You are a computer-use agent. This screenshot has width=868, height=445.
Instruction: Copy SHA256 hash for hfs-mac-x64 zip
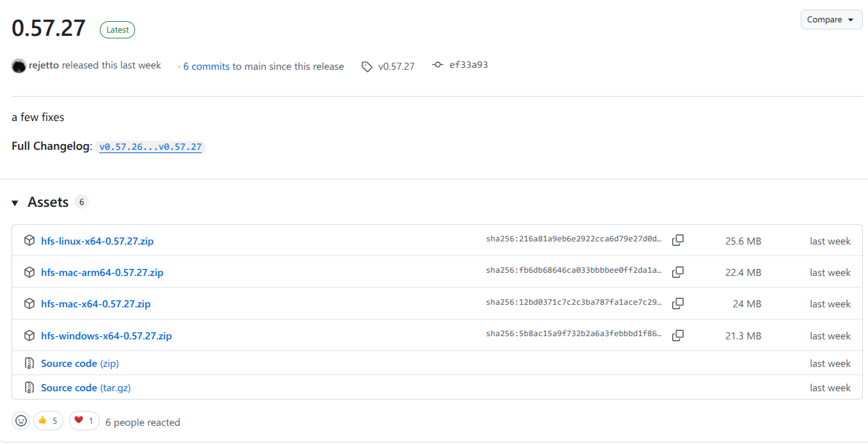click(x=678, y=303)
